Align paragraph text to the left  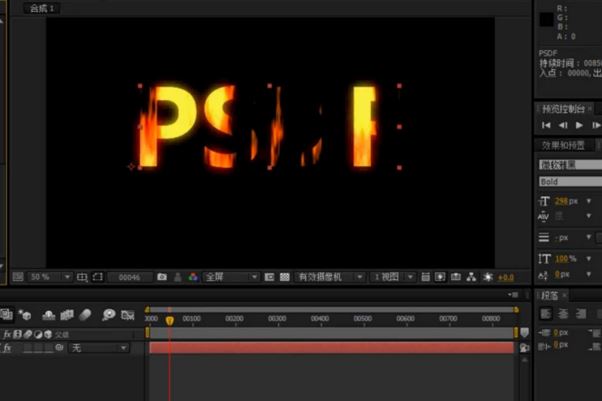[547, 313]
